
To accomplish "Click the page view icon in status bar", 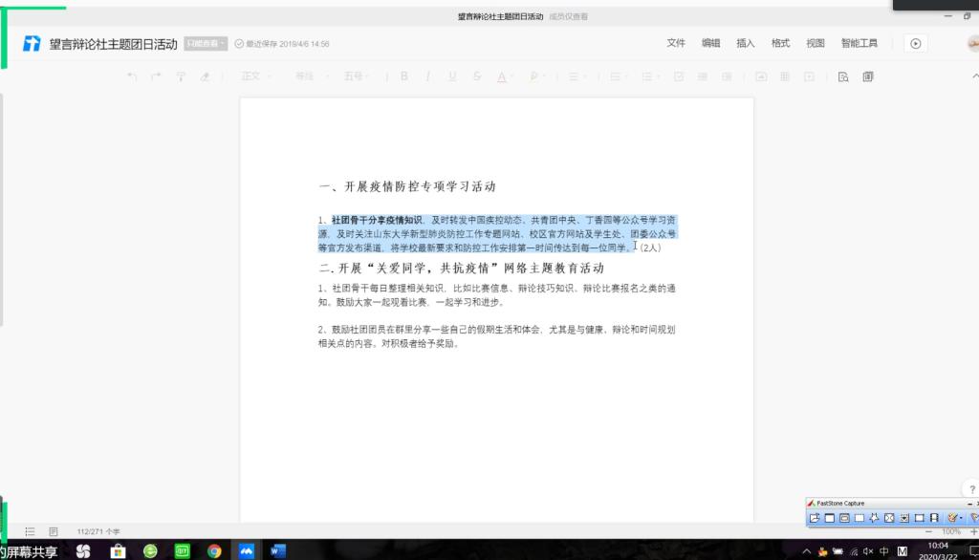I will [54, 531].
